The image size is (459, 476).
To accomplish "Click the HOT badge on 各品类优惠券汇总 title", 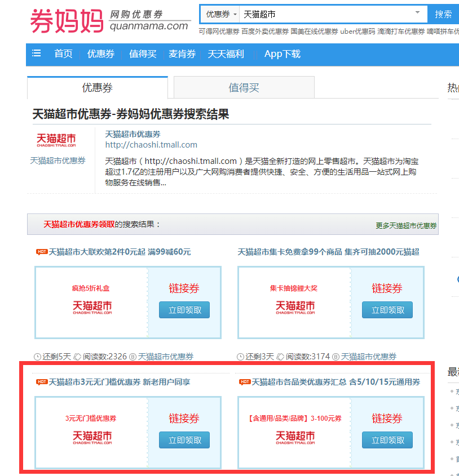I will pyautogui.click(x=245, y=382).
